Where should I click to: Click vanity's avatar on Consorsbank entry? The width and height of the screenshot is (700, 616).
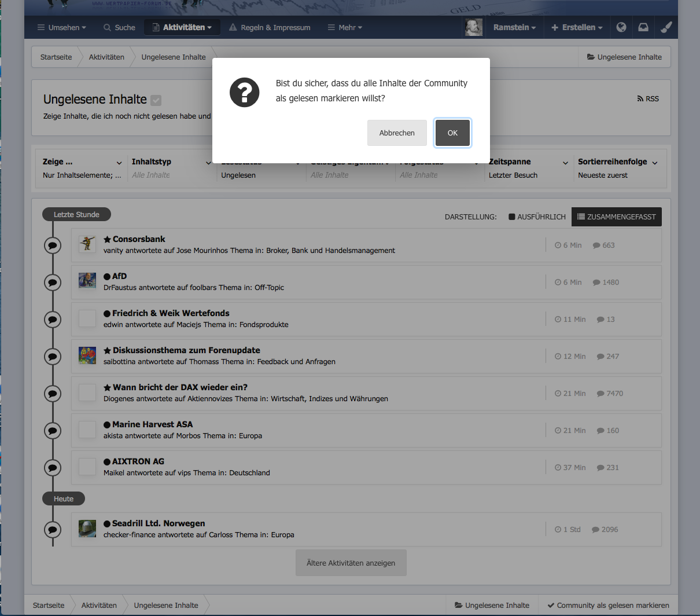pos(87,244)
